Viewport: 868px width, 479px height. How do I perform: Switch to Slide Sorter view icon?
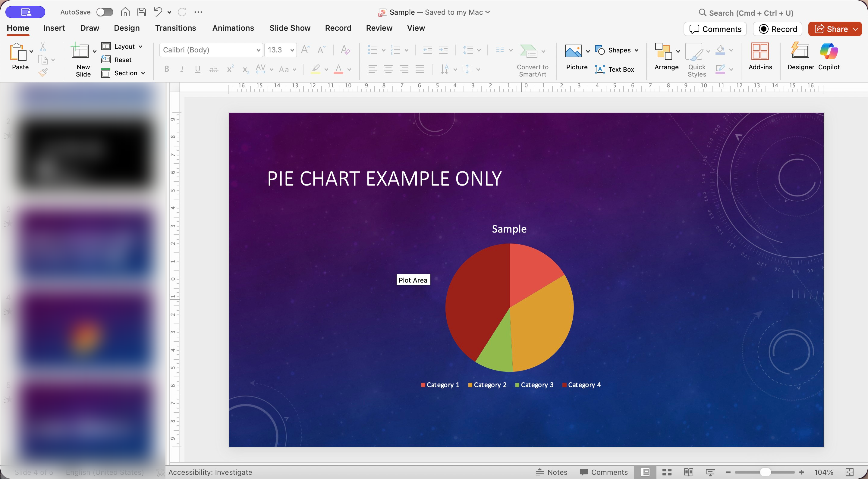tap(667, 472)
